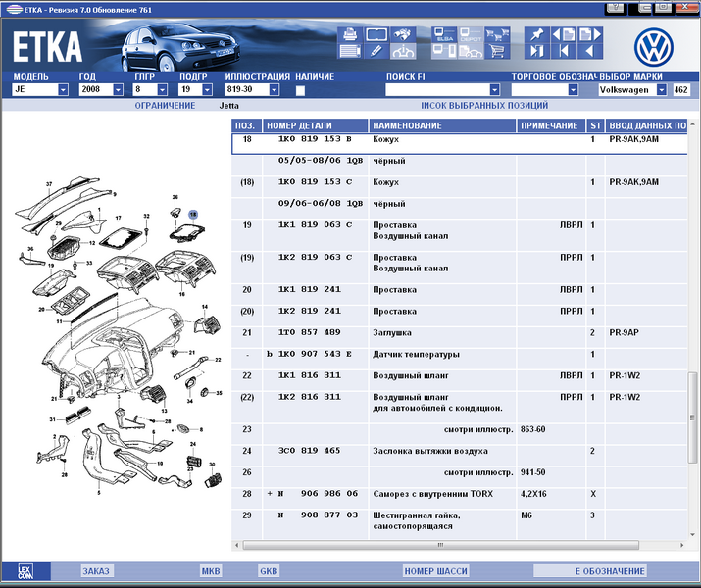The height and width of the screenshot is (588, 701).
Task: Click the НАИМЕНОВАНИЕ column header
Action: (442, 125)
